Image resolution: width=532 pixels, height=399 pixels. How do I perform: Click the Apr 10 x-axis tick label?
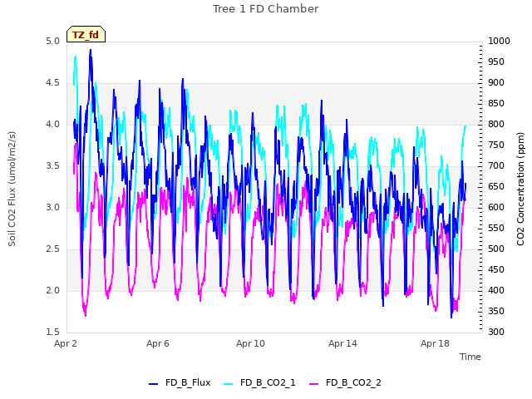coord(250,343)
